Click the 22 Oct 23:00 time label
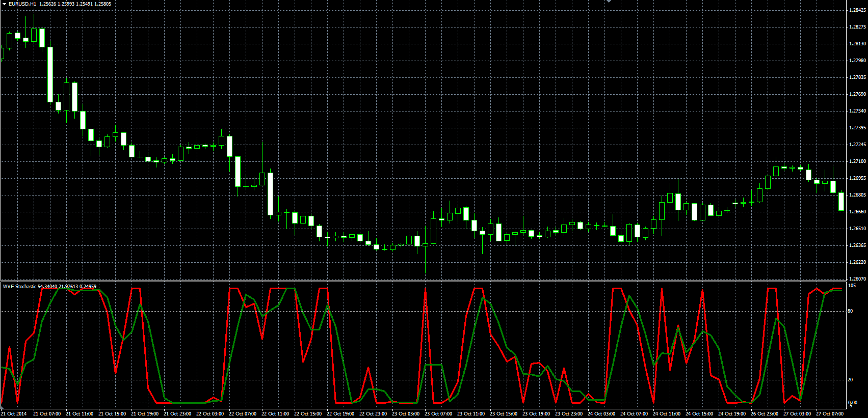868x418 pixels. 373,414
